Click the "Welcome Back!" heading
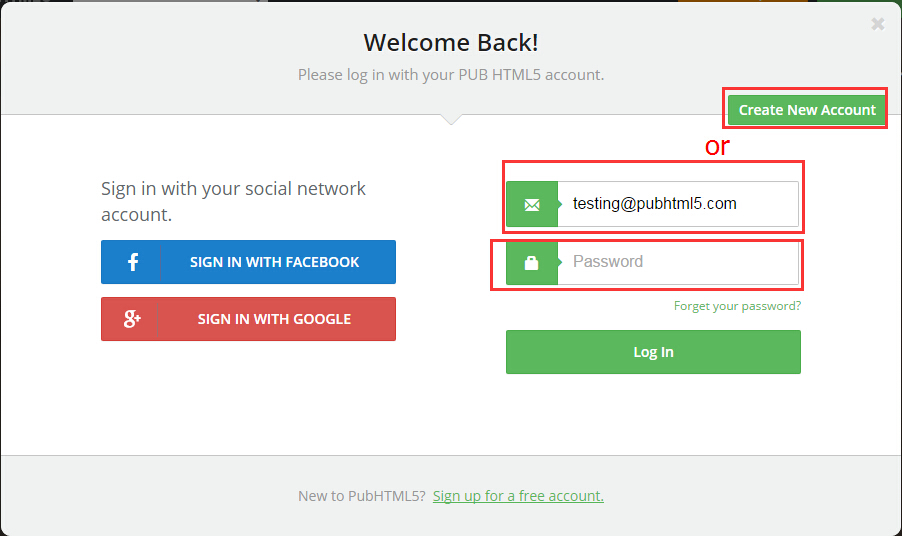Image resolution: width=902 pixels, height=536 pixels. point(451,42)
